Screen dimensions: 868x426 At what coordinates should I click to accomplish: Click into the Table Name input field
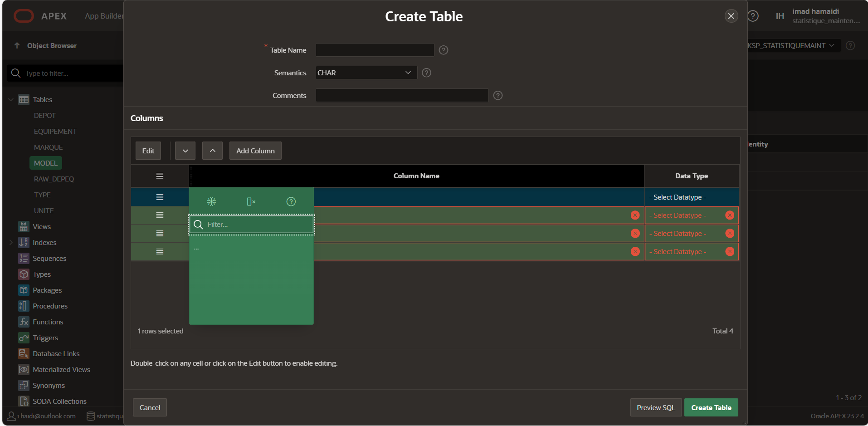pyautogui.click(x=375, y=50)
